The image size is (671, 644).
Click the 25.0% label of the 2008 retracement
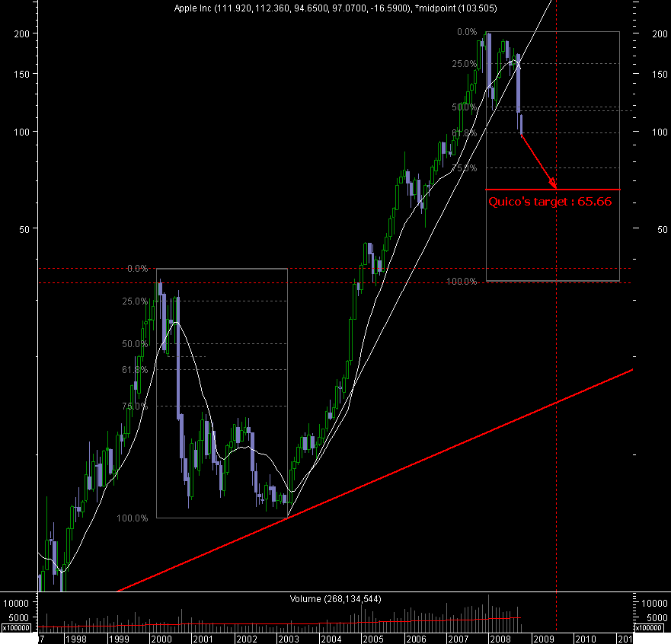[x=465, y=64]
